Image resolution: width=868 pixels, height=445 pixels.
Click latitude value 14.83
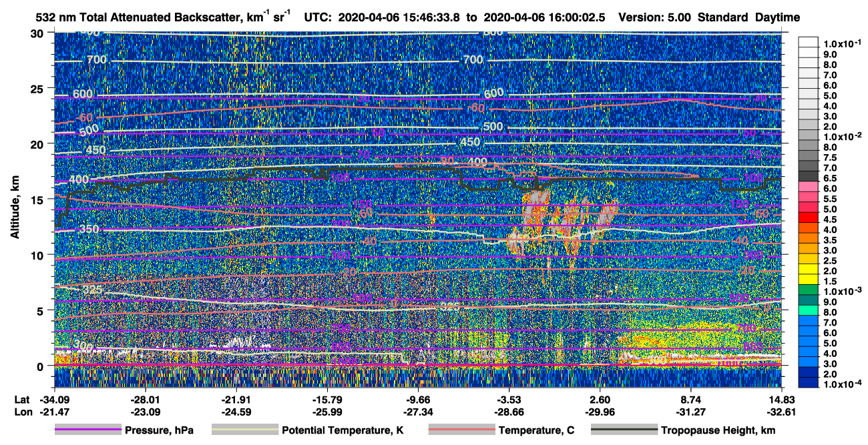coord(782,398)
